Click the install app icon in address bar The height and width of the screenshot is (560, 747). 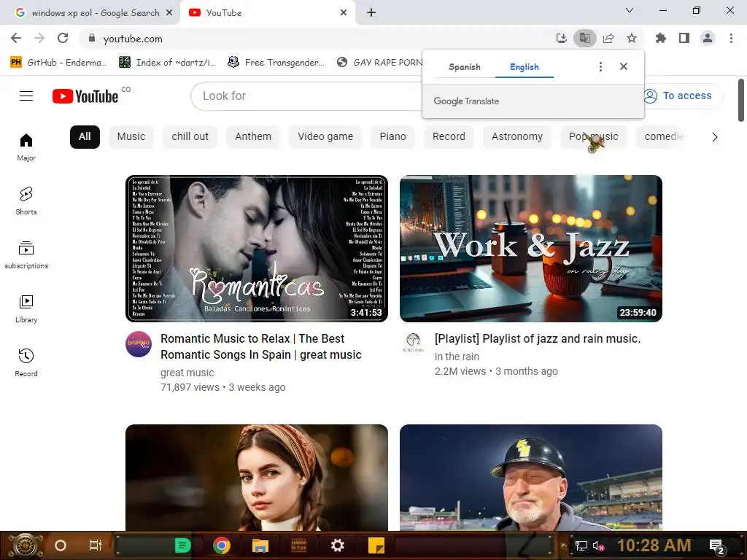(562, 38)
